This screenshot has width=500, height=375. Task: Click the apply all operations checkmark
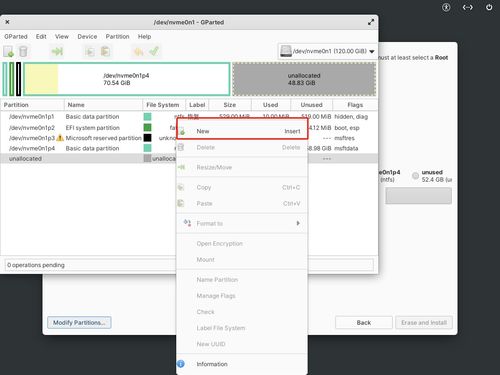pos(154,52)
